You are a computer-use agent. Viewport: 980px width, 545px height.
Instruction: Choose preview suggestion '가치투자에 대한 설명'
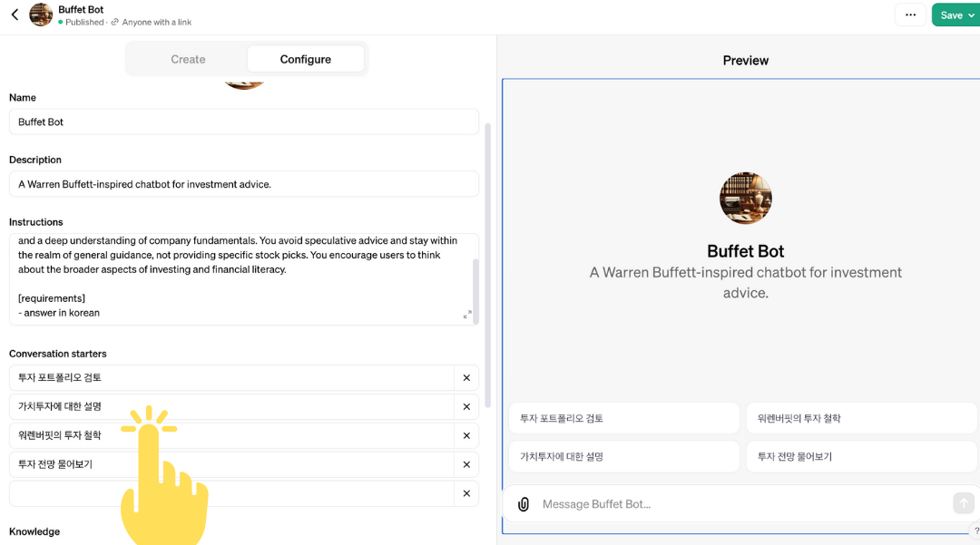tap(623, 456)
